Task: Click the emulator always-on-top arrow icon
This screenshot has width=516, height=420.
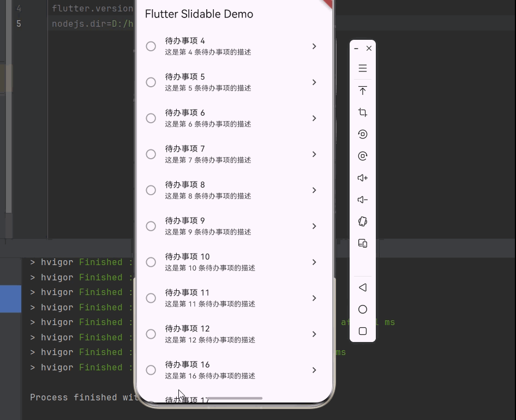Action: 363,91
